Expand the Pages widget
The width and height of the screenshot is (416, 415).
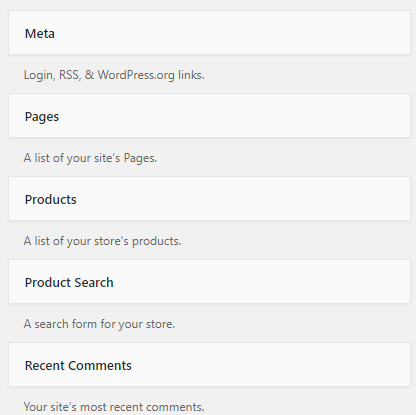tap(209, 115)
